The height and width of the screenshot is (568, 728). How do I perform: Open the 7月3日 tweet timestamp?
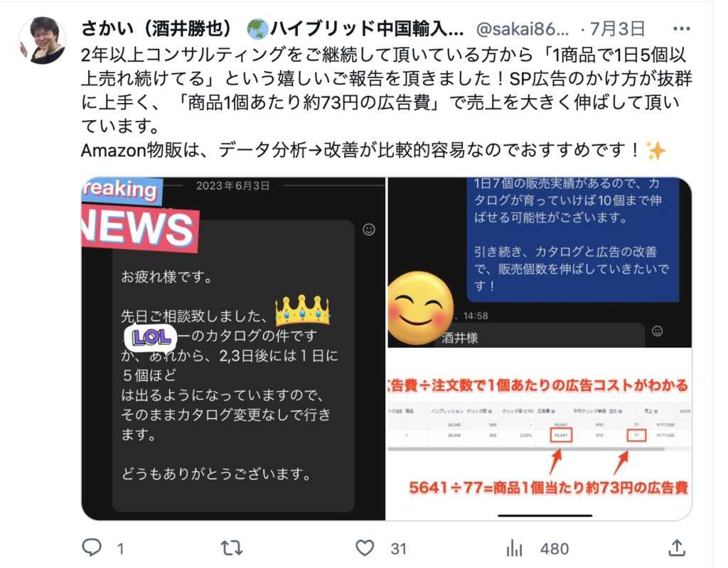click(618, 29)
